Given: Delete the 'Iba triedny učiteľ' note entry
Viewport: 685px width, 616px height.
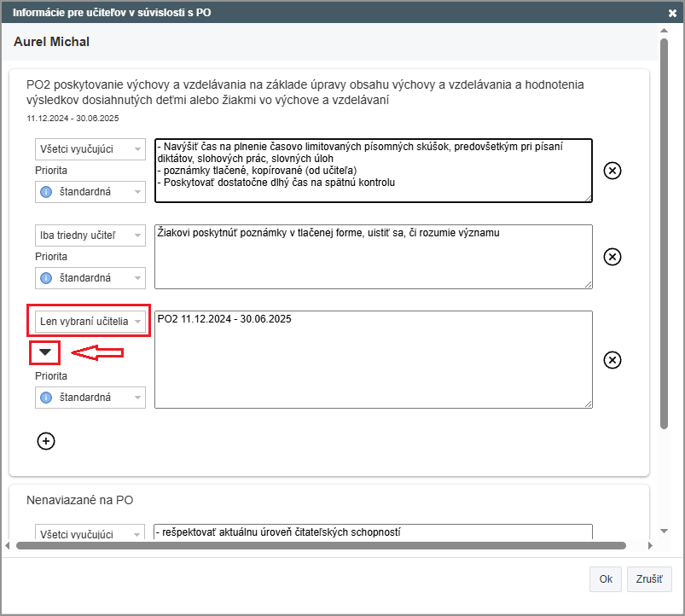Looking at the screenshot, I should tap(612, 257).
